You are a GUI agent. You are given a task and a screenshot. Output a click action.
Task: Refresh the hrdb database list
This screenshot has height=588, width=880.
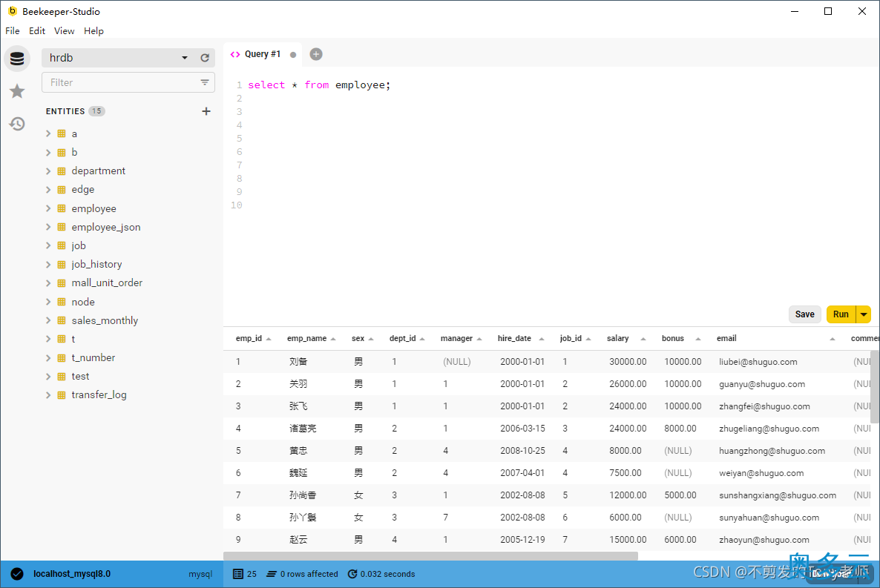click(x=205, y=58)
